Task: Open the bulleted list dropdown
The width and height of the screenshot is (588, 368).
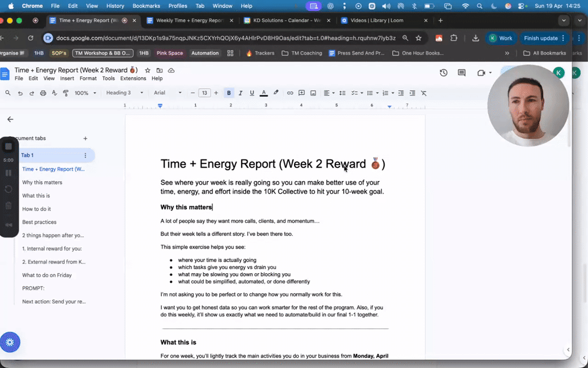Action: (x=372, y=93)
